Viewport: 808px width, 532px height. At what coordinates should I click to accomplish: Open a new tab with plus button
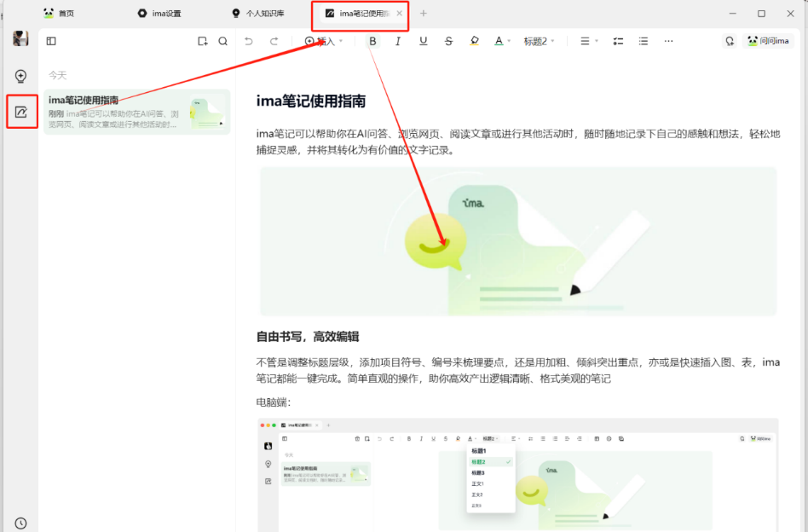coord(424,14)
